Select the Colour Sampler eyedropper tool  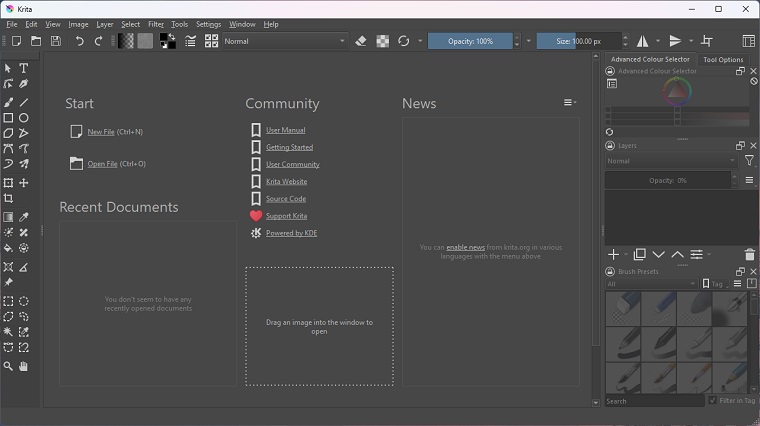coord(23,217)
